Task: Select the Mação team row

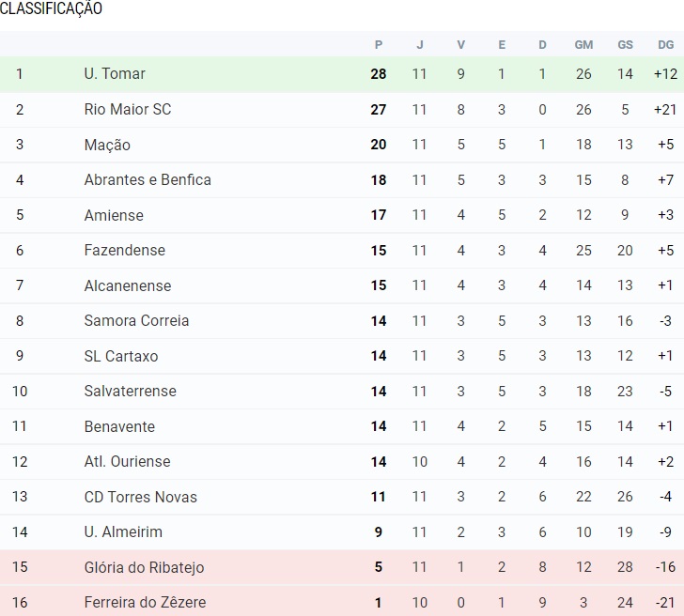Action: coord(107,146)
